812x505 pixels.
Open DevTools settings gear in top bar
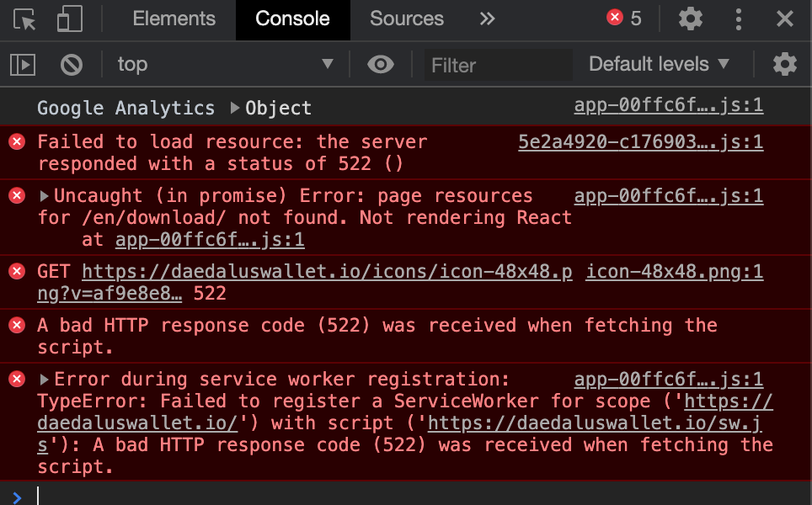click(691, 19)
